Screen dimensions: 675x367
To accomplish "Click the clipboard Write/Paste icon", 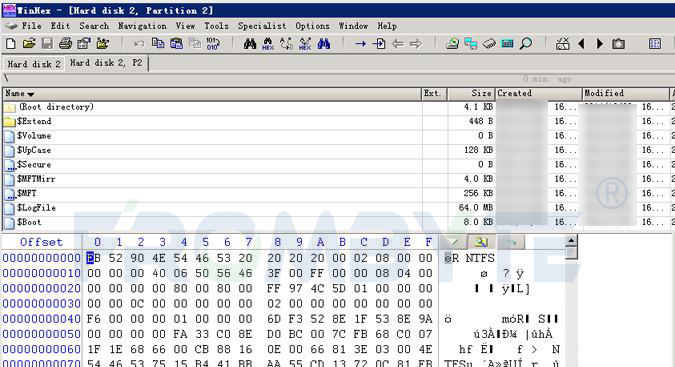I will pos(176,43).
